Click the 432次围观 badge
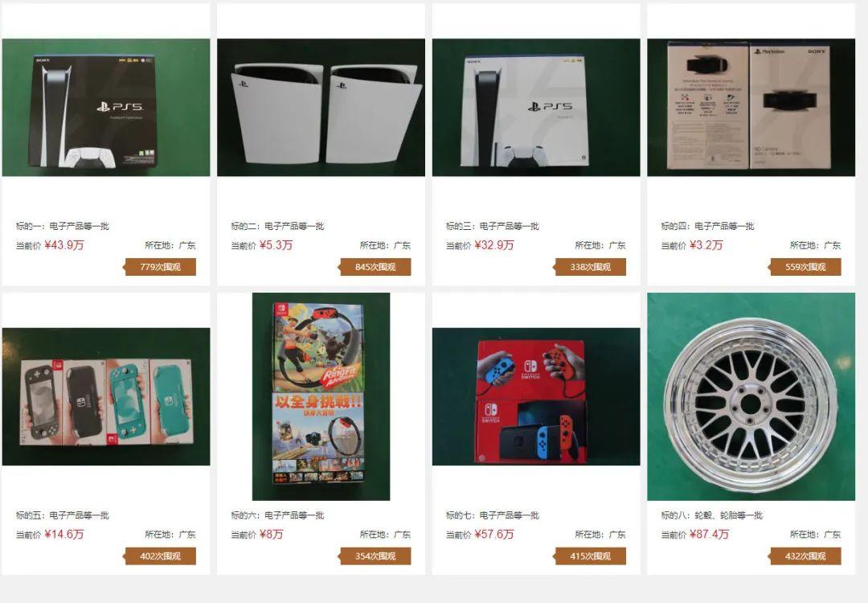The width and height of the screenshot is (868, 603). [805, 556]
